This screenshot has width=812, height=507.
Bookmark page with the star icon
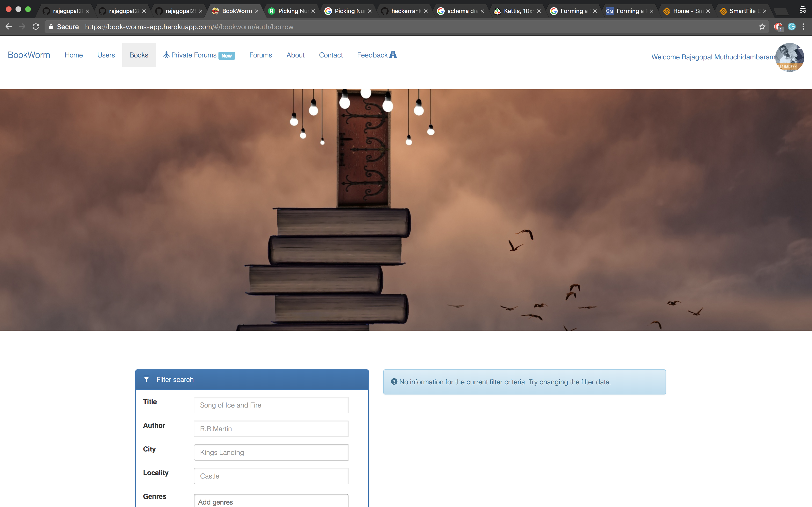tap(762, 27)
